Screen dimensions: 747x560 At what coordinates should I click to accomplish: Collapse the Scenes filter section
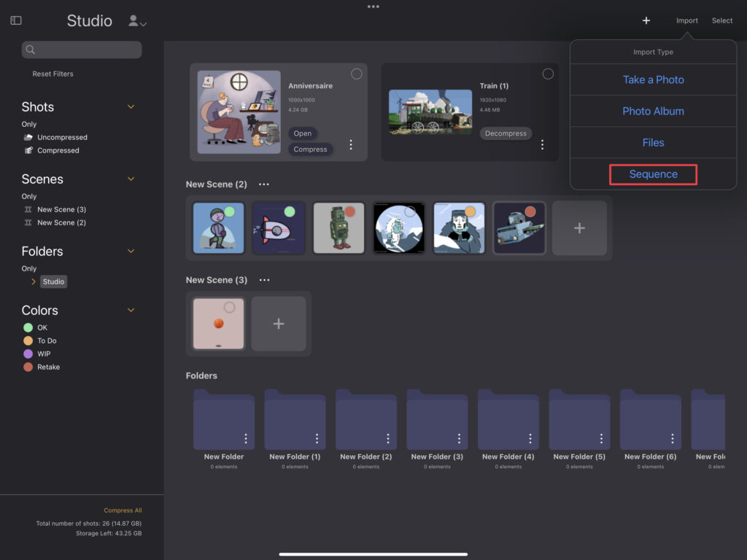[131, 179]
